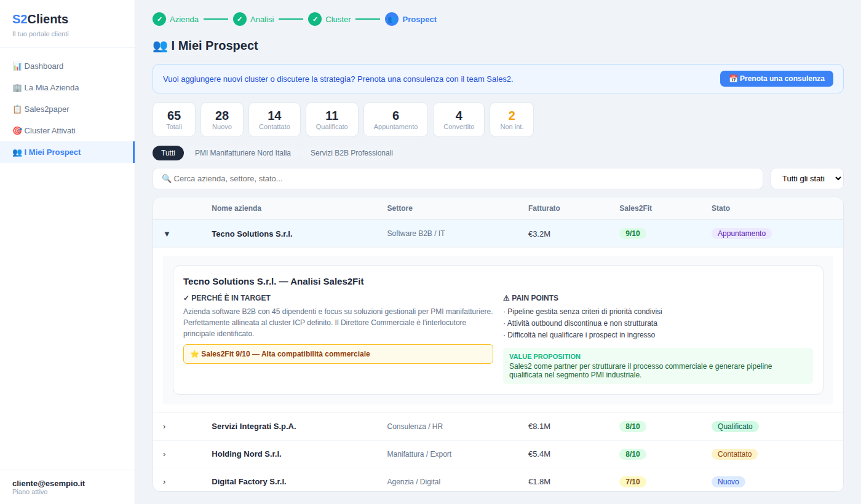The height and width of the screenshot is (504, 861).
Task: Click the Manifattura / Export sector cell
Action: [419, 454]
